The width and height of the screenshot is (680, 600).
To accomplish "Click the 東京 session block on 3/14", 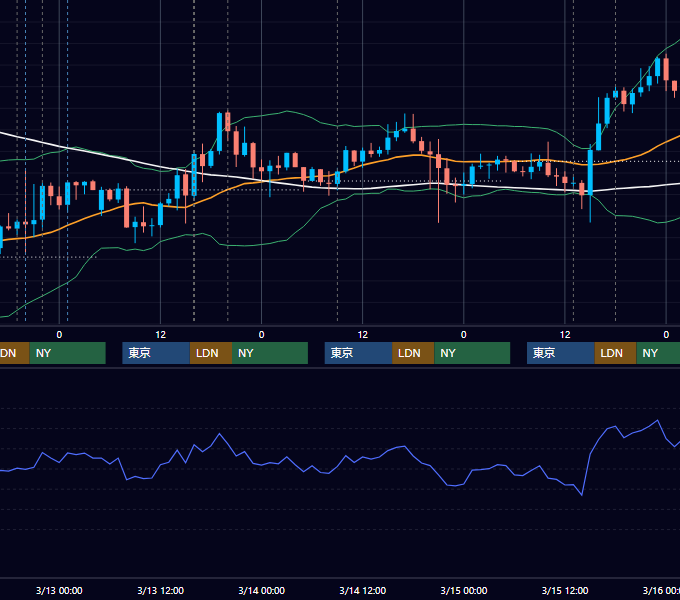I will tap(359, 353).
